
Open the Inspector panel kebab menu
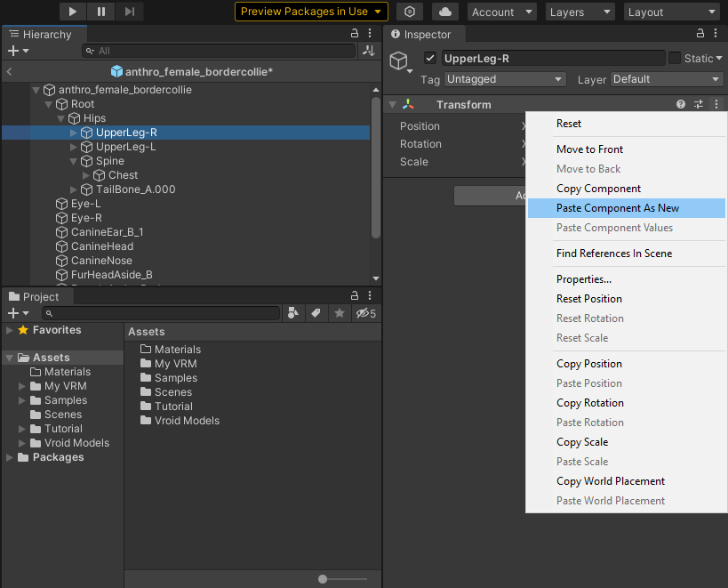(x=716, y=33)
